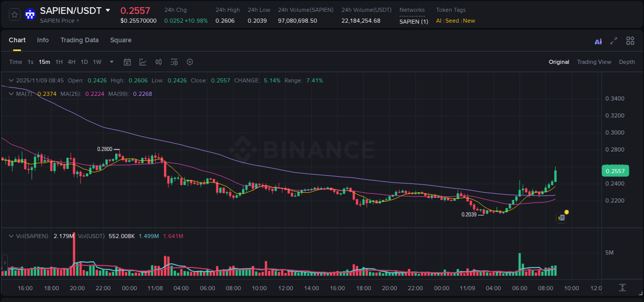Open the widgets grid icon
The width and height of the screenshot is (644, 302).
click(630, 41)
